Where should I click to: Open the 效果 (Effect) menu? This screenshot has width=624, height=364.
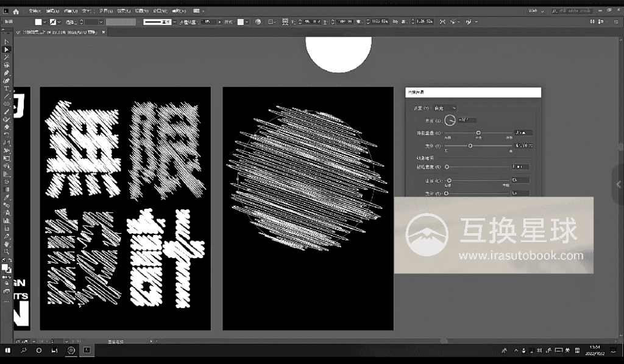pos(124,10)
